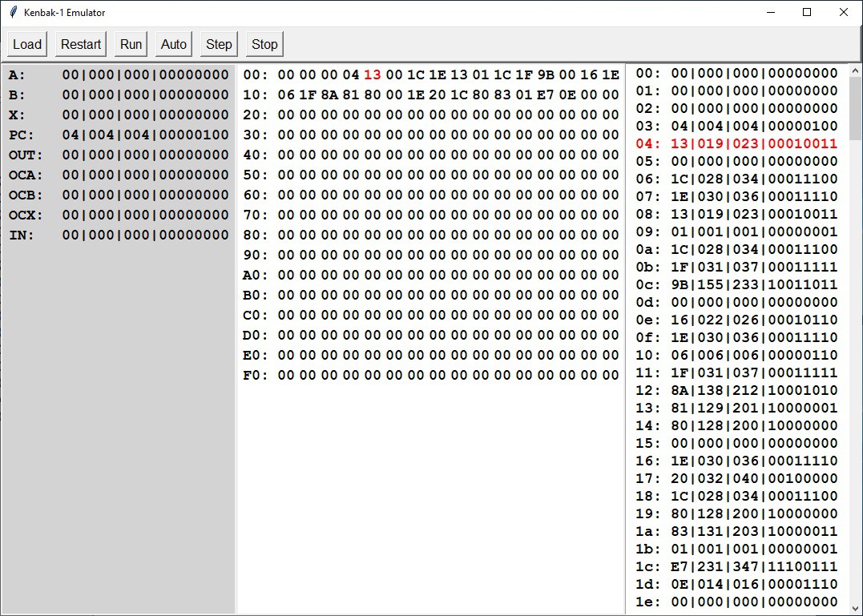This screenshot has height=616, width=863.
Task: Maximize the emulator window
Action: 807,12
